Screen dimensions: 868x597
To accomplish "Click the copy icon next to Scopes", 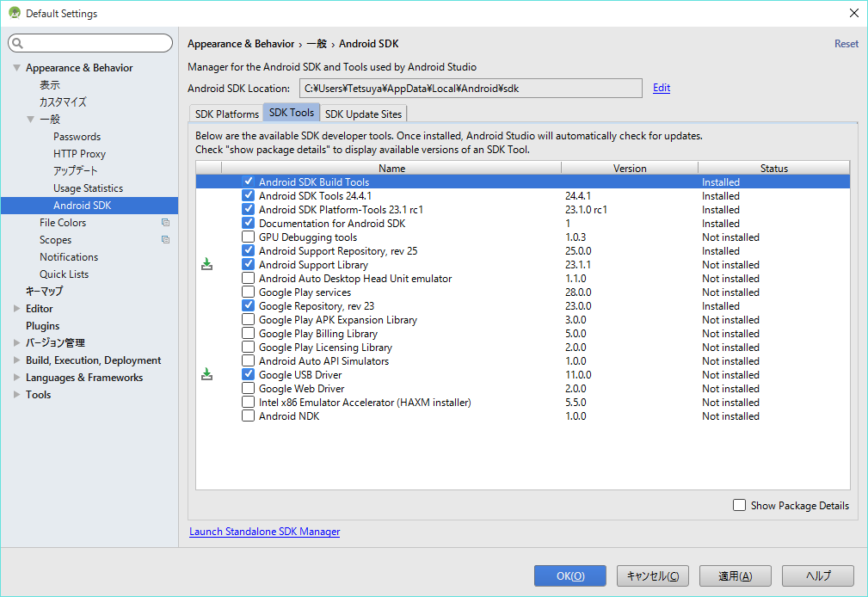I will (165, 240).
